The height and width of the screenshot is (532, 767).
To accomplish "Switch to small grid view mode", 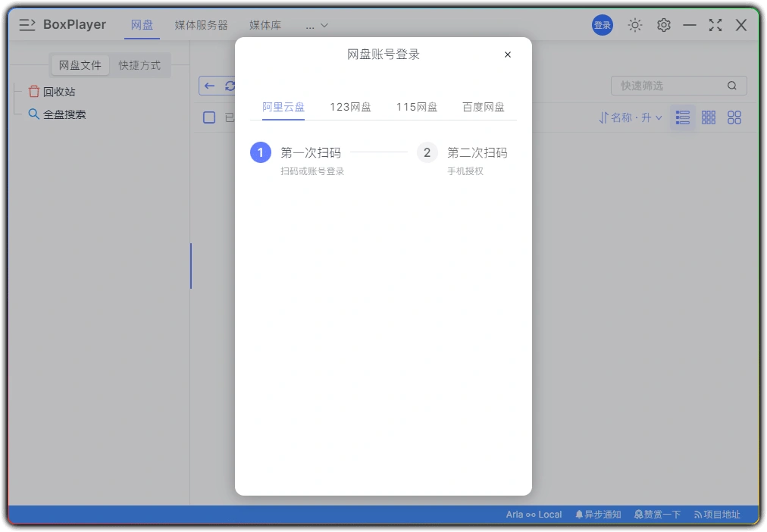I will [709, 117].
